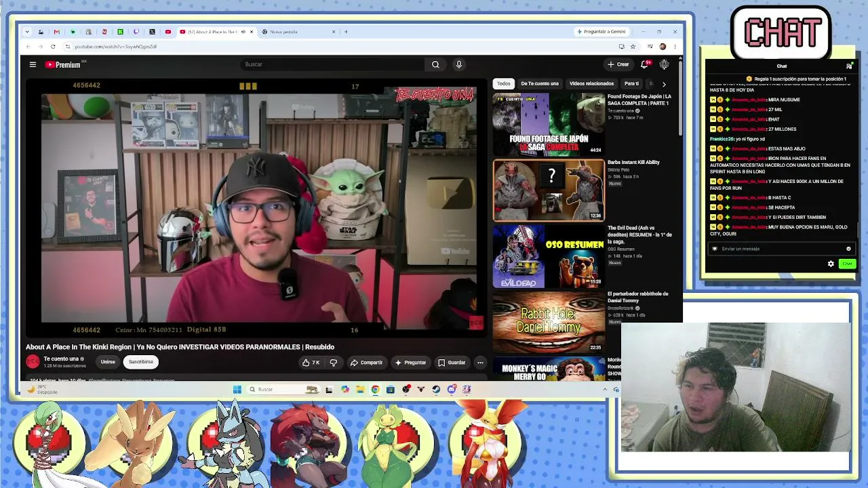Open Chrome tab search dropdown arrow
The image size is (868, 488).
(x=27, y=32)
